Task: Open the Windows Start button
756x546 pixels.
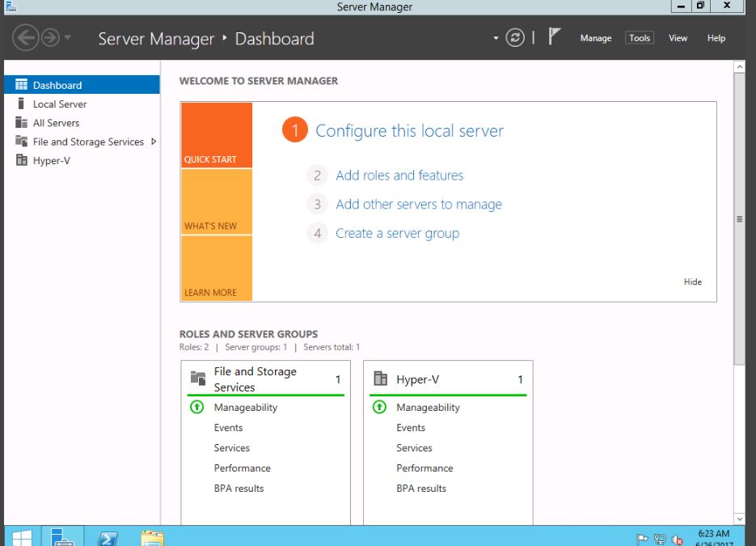Action: click(22, 537)
